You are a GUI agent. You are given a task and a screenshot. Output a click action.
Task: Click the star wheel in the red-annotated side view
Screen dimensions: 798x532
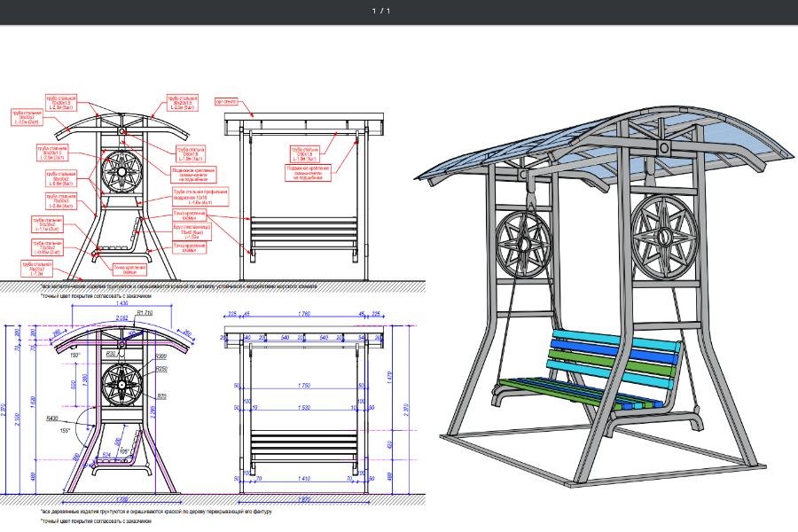pos(121,172)
